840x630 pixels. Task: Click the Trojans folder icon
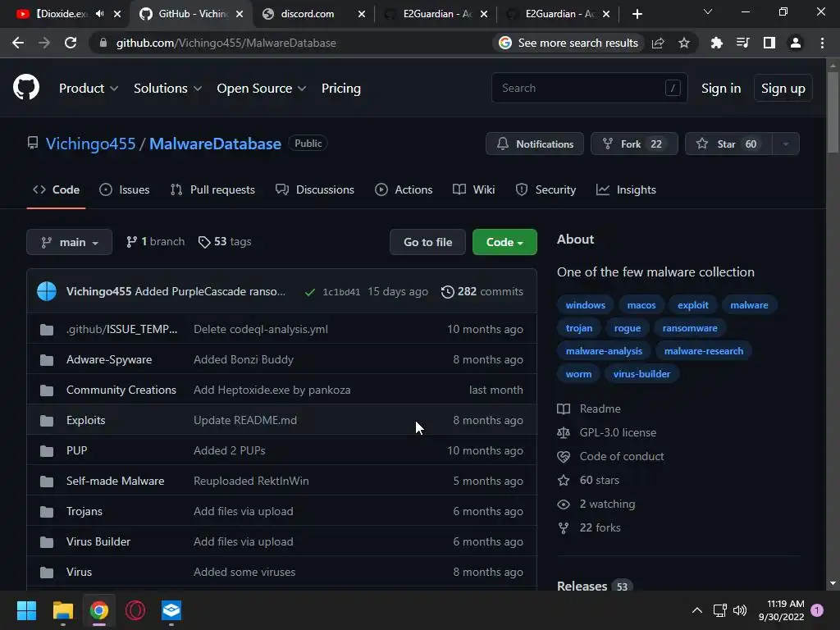[47, 512]
